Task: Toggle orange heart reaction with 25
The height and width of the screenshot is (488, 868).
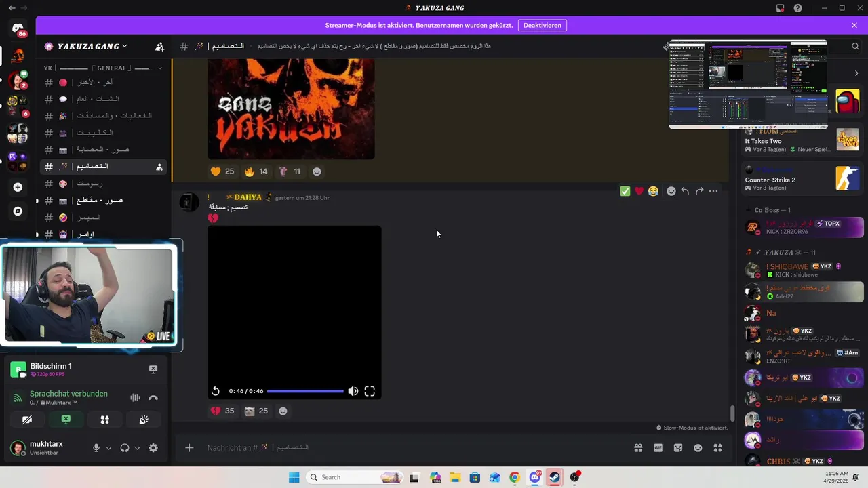Action: click(222, 171)
